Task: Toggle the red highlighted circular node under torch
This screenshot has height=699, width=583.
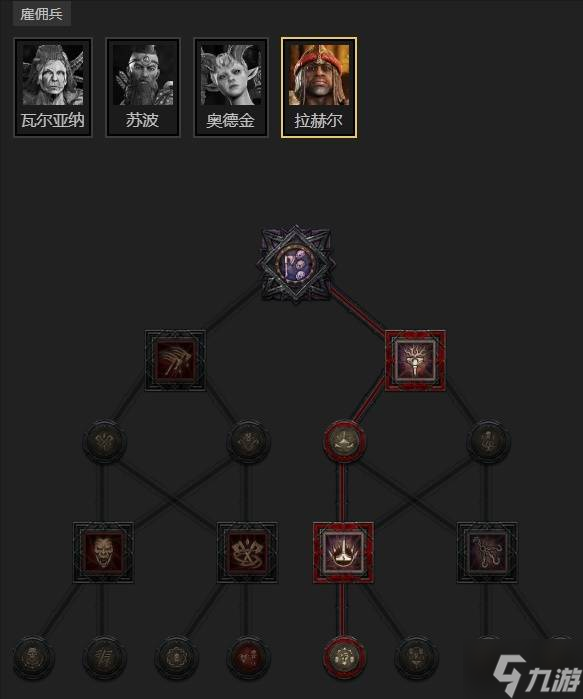Action: click(344, 441)
